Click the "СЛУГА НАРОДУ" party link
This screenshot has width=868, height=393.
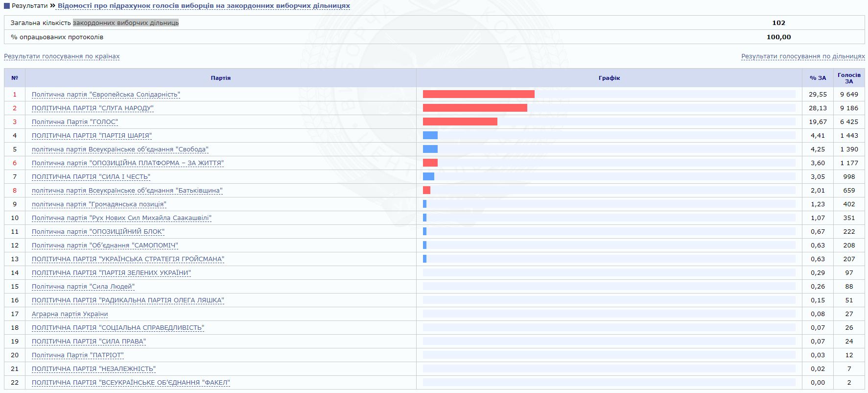click(93, 108)
